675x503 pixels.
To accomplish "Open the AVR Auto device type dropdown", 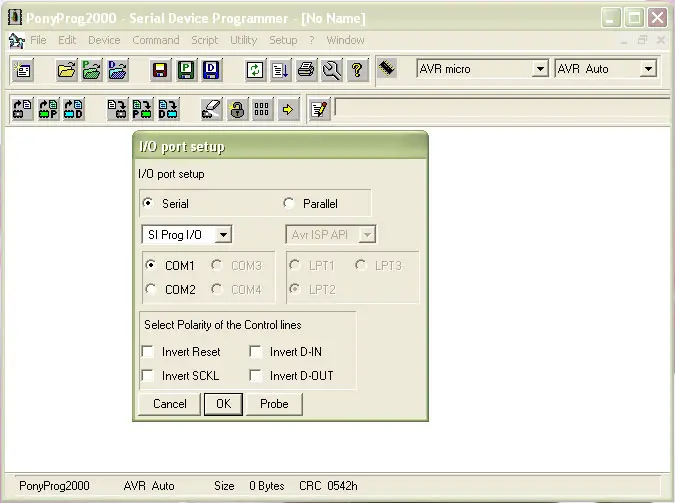I will click(x=648, y=68).
